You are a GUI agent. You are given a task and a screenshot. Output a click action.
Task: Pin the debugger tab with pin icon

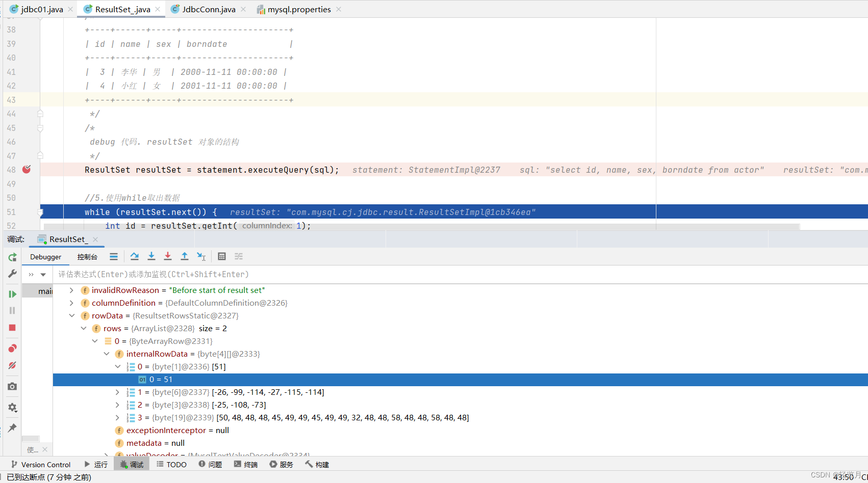point(12,427)
